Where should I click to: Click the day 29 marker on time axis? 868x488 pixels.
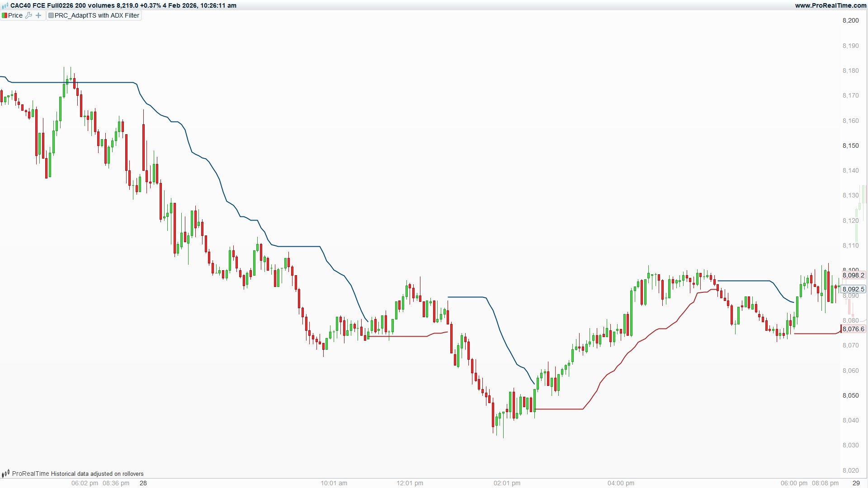[x=856, y=483]
